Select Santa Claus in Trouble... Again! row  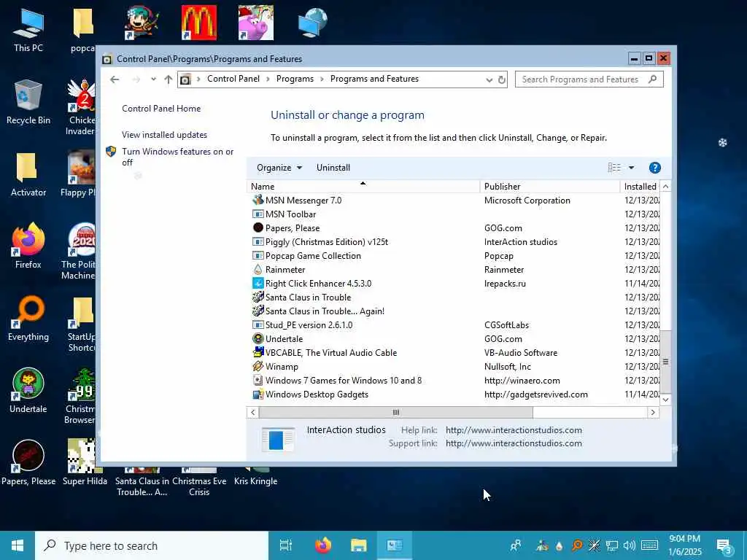(x=453, y=311)
